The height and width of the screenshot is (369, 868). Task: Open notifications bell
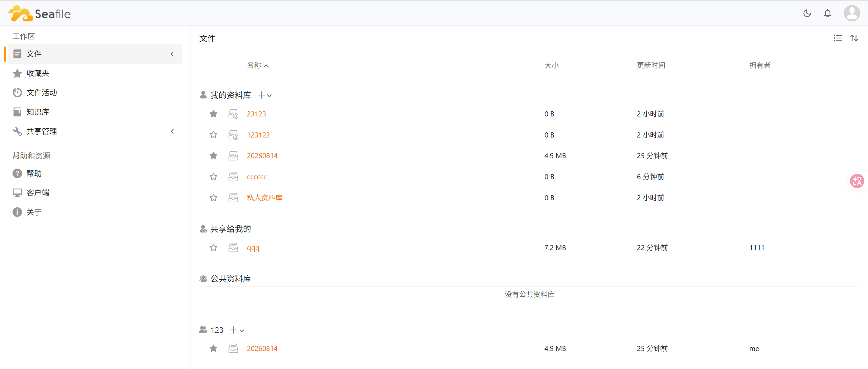pos(828,14)
